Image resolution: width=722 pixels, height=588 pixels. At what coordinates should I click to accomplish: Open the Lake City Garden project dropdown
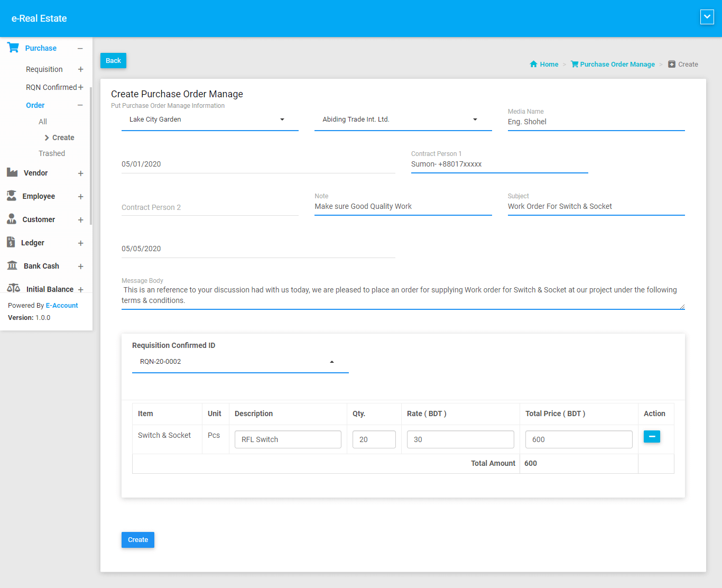210,120
